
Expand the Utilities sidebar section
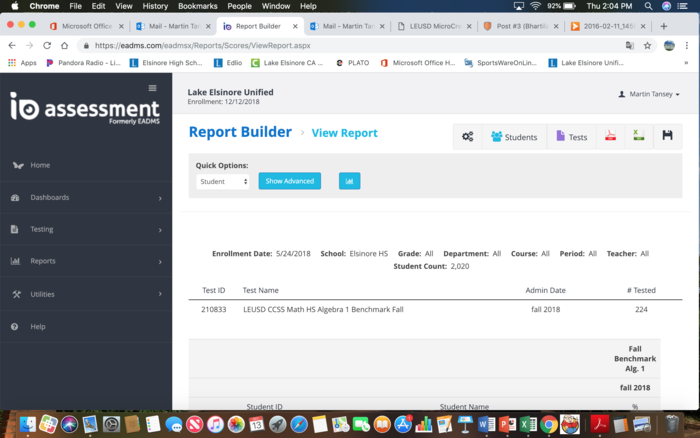coord(85,294)
